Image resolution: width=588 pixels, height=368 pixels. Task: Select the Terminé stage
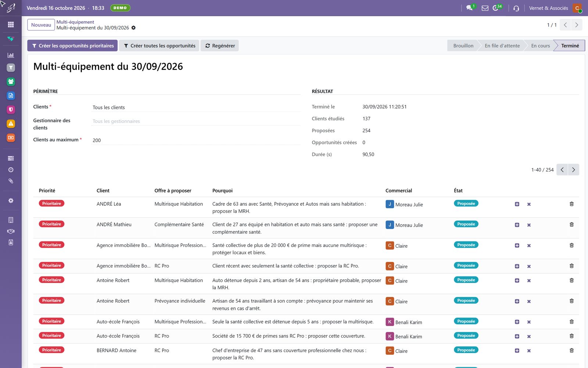(x=570, y=46)
